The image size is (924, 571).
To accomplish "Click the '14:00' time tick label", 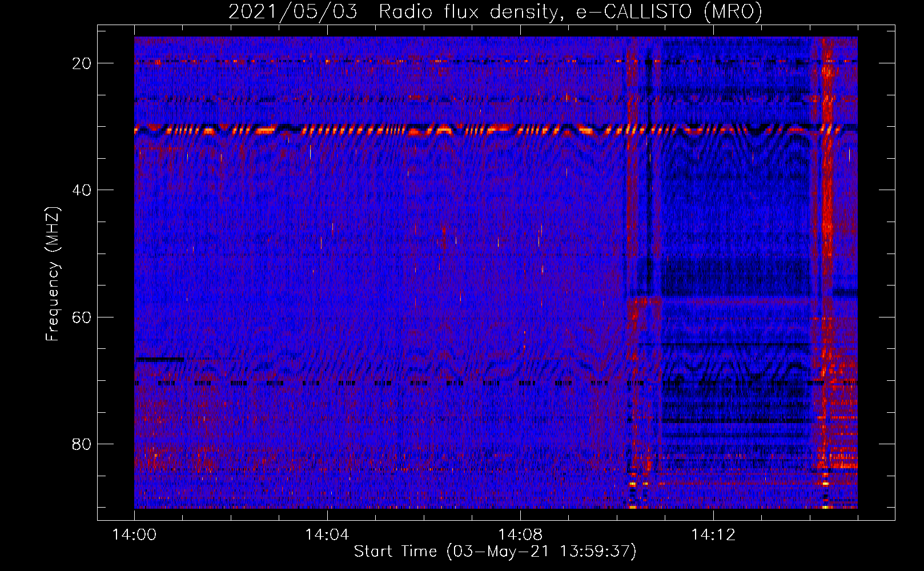I will (x=135, y=535).
